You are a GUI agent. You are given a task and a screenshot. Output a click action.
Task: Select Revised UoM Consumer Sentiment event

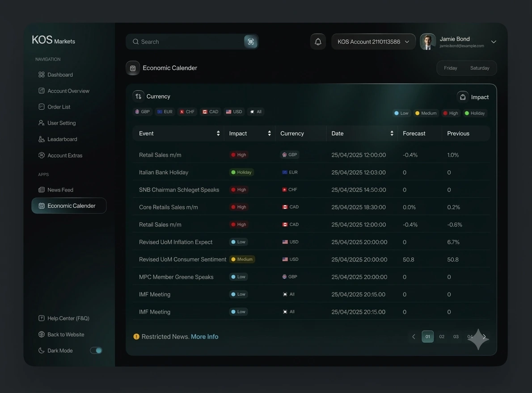[311, 259]
